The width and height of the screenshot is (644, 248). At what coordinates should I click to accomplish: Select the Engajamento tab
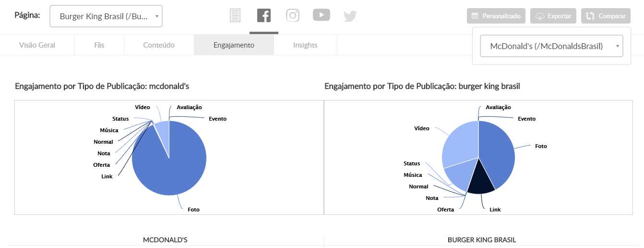tap(234, 45)
